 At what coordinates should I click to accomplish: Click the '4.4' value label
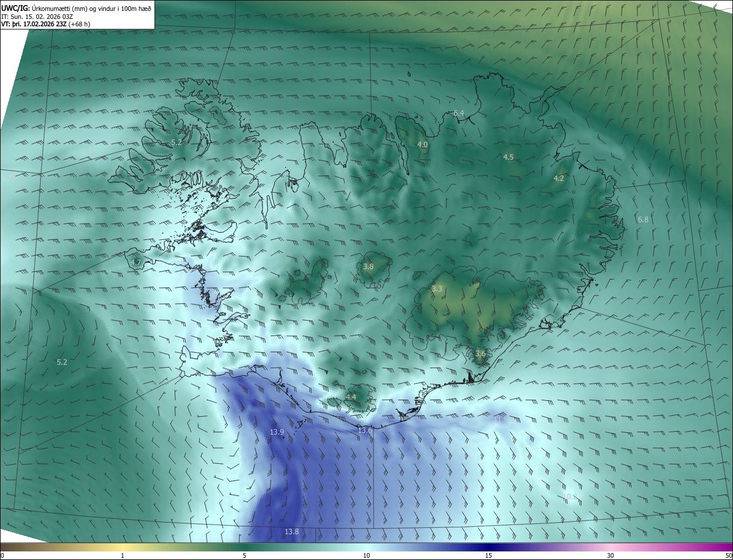tap(351, 397)
